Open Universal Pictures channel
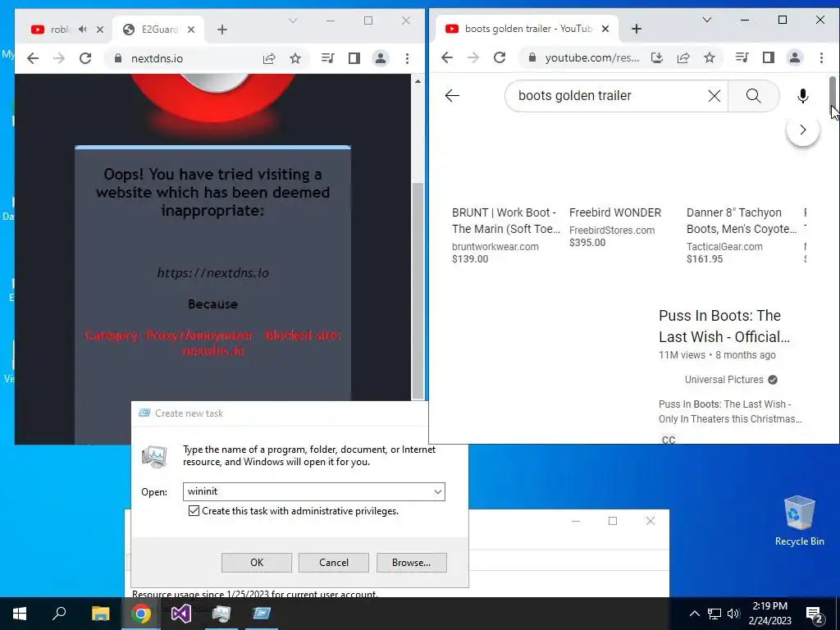Screen dimensions: 840x630 coord(724,380)
